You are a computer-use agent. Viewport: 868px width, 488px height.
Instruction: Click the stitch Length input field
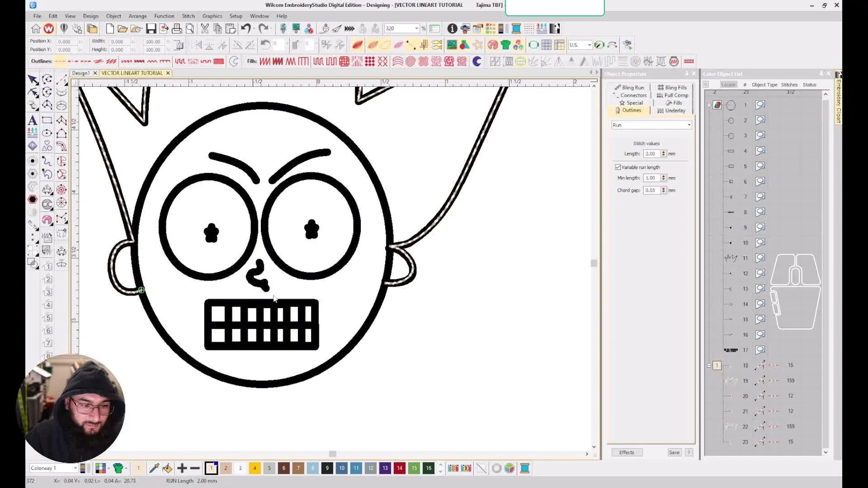tap(652, 154)
